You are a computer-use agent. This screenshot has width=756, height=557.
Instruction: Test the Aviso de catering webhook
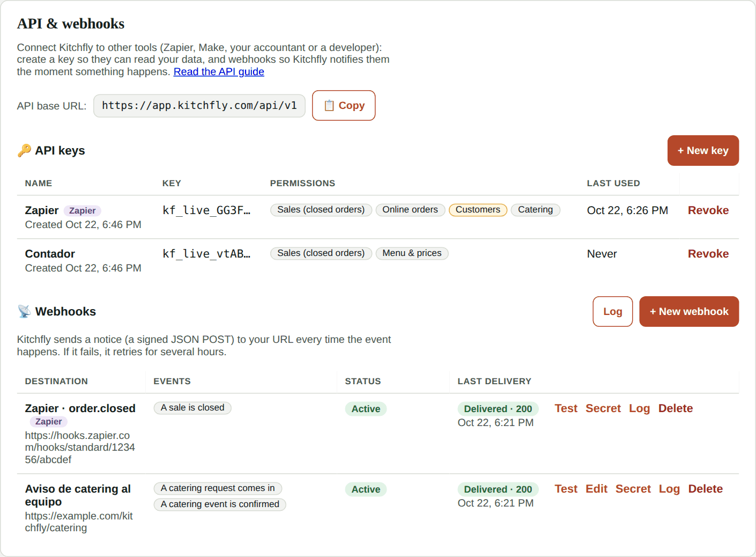pyautogui.click(x=566, y=489)
